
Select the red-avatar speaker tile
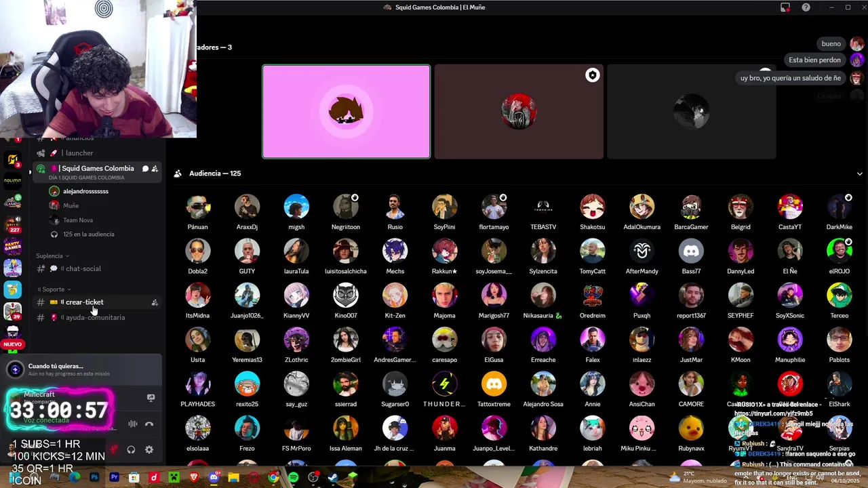pyautogui.click(x=519, y=111)
